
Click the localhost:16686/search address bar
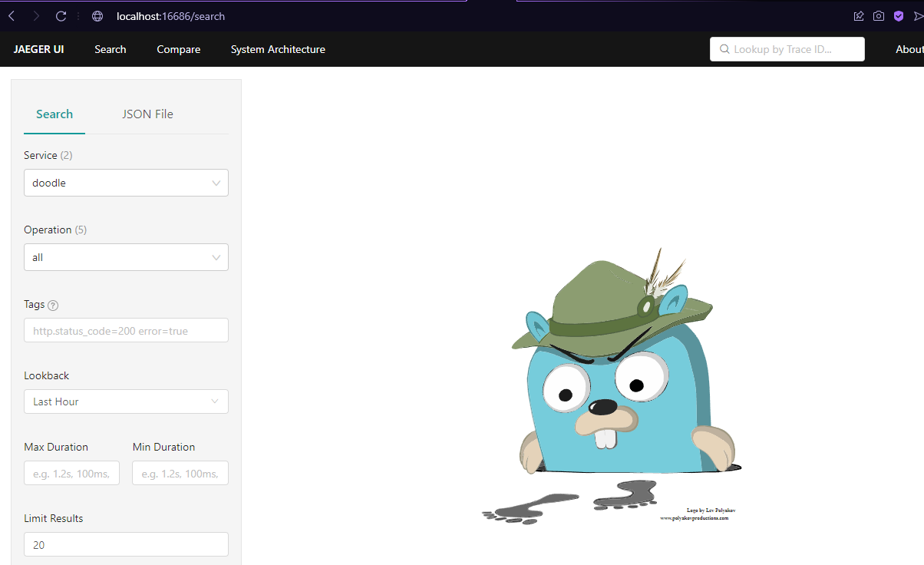170,16
